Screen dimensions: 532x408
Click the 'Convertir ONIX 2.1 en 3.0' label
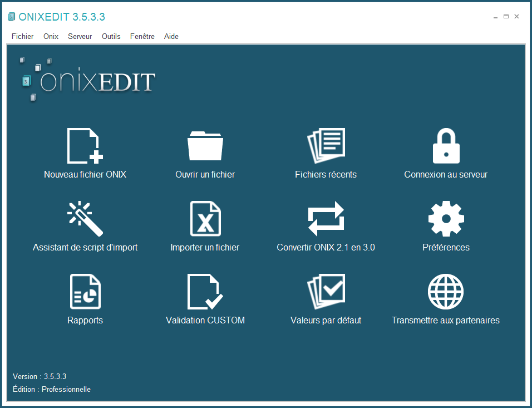(x=326, y=248)
